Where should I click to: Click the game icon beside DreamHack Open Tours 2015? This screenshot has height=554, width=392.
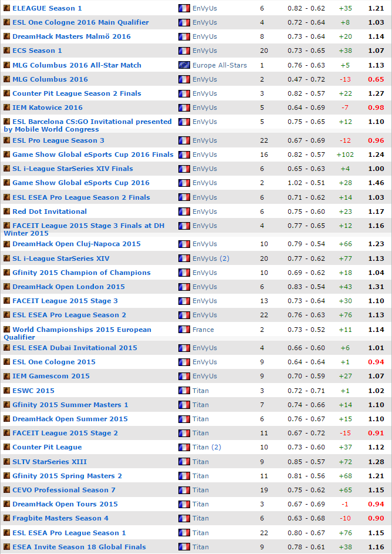click(x=6, y=503)
